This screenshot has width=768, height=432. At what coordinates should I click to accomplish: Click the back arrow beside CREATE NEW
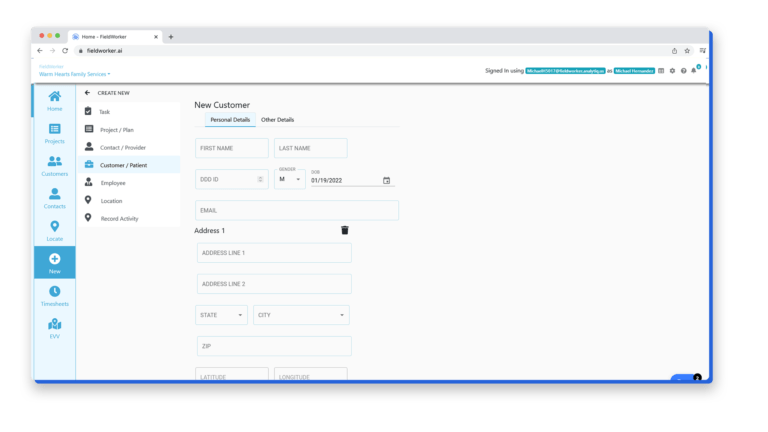[x=87, y=93]
